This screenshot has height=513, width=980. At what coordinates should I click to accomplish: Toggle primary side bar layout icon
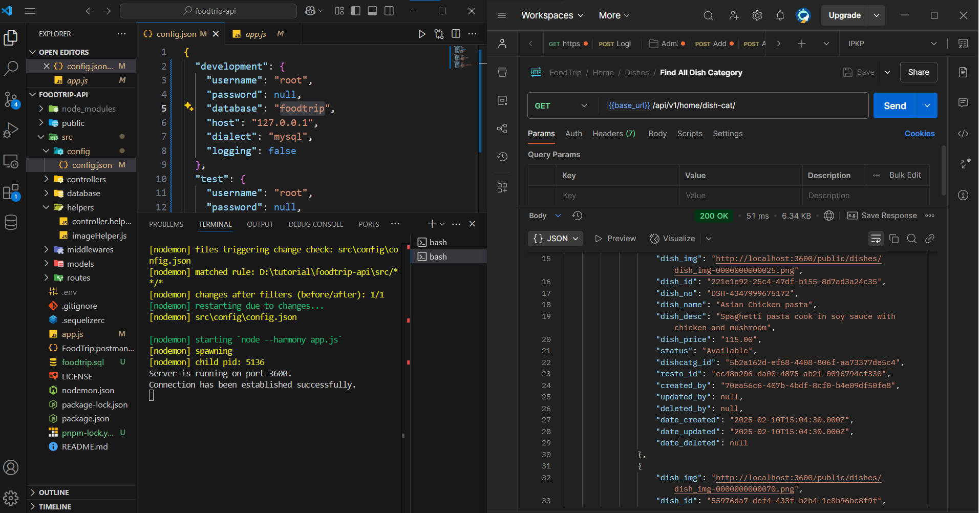356,11
